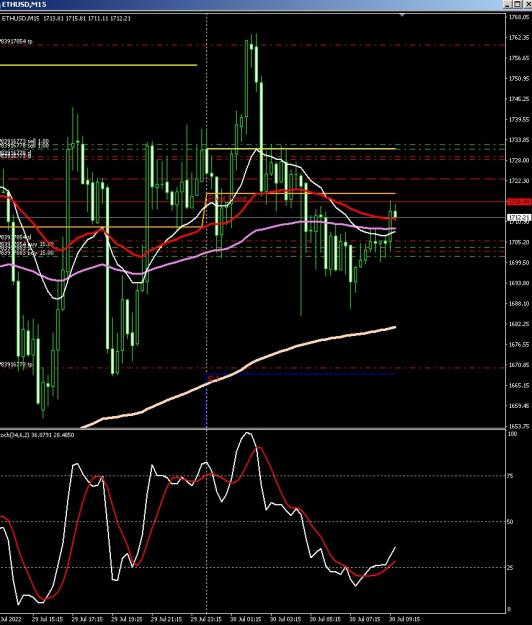Select the 30 Jul 09:15 time axis label
532x625 pixels.
pyautogui.click(x=405, y=619)
